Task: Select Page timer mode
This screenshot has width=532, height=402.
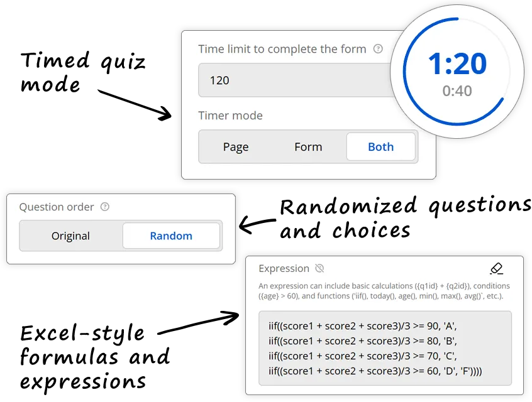Action: coord(236,147)
